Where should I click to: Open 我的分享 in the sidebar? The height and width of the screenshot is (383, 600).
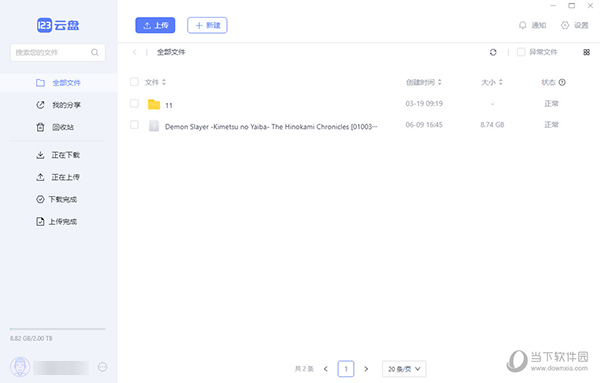point(59,105)
